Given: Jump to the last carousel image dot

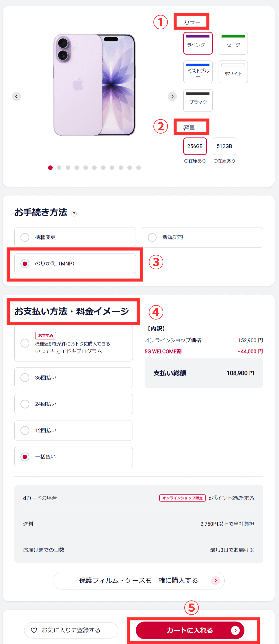Looking at the screenshot, I should point(138,168).
